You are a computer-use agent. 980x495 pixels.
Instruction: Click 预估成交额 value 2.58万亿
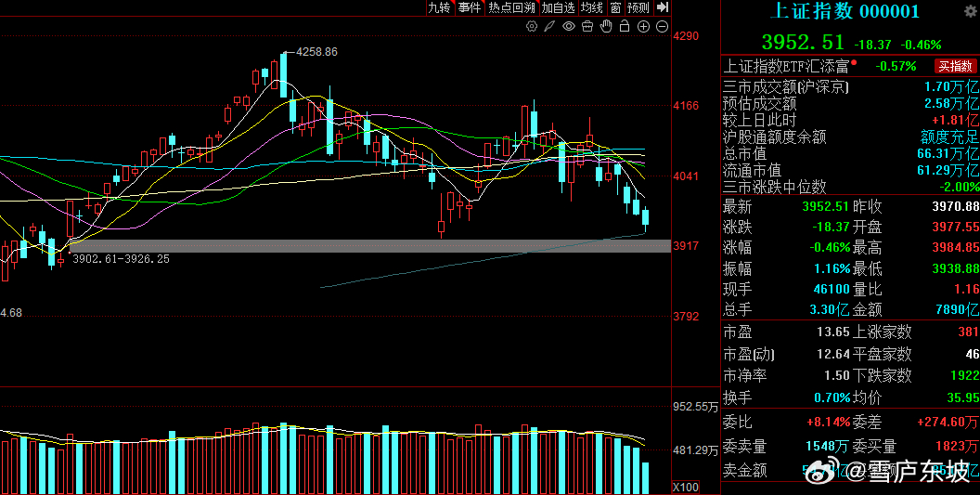click(x=952, y=103)
